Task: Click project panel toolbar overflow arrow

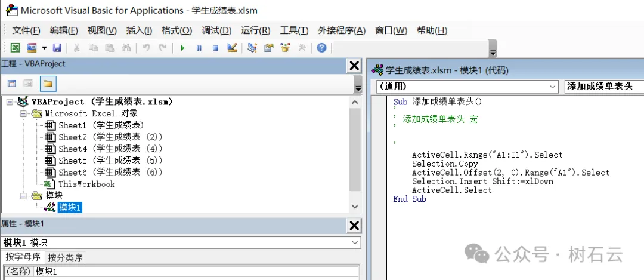Action: [358, 85]
